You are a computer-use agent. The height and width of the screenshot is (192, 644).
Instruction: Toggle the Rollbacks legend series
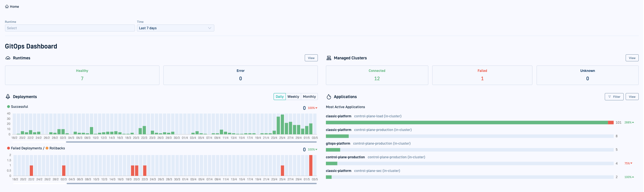click(55, 148)
